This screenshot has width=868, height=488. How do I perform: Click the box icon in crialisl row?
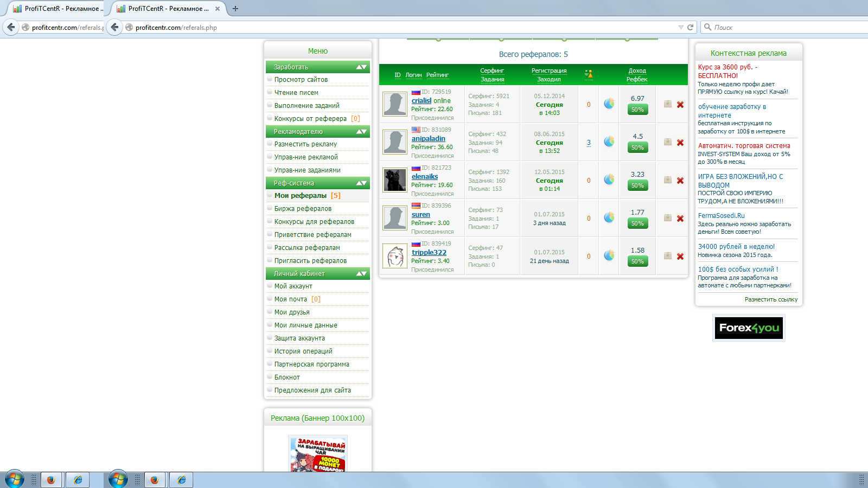(668, 104)
